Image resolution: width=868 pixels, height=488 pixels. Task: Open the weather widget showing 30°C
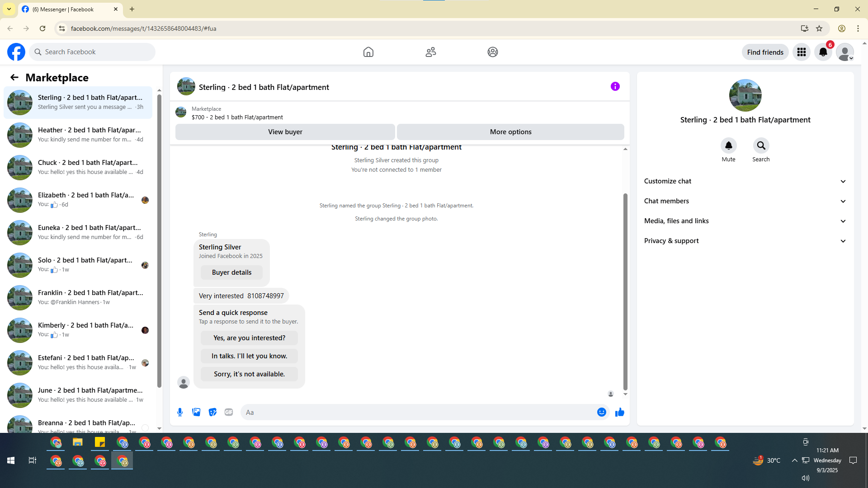767,460
